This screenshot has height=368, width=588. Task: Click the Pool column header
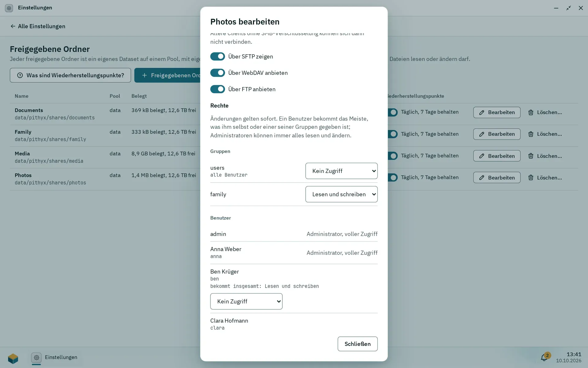tap(115, 96)
